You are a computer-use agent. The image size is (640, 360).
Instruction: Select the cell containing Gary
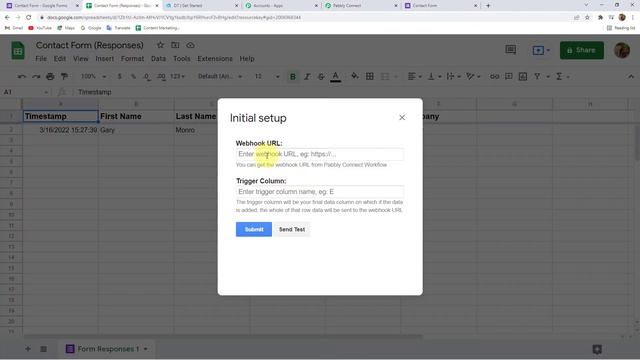136,130
